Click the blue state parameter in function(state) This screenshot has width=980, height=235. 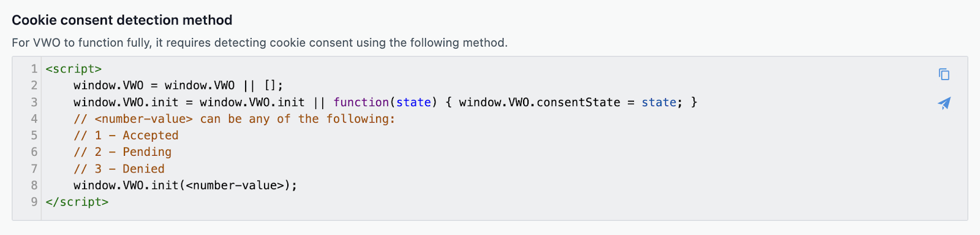[x=413, y=102]
